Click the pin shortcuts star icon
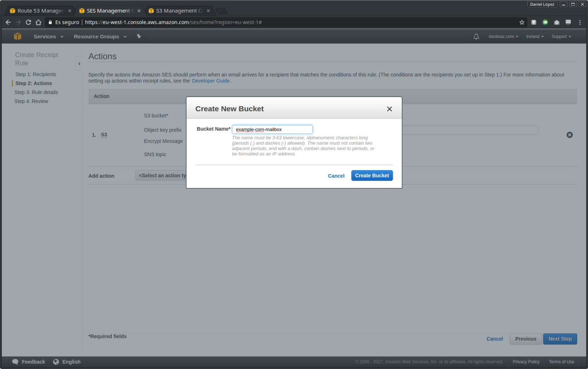Image resolution: width=588 pixels, height=369 pixels. point(139,36)
